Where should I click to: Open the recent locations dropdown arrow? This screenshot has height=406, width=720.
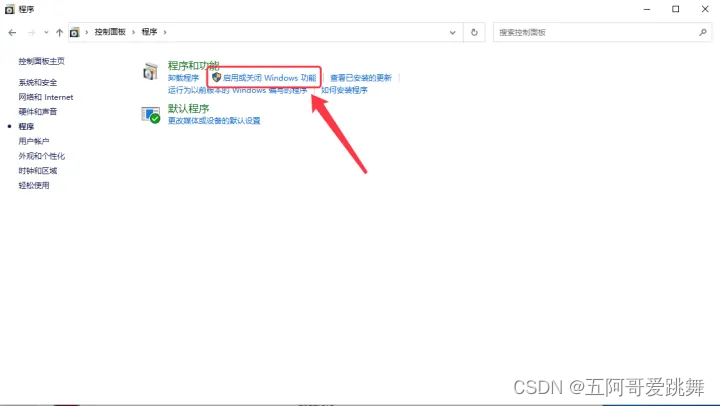46,32
